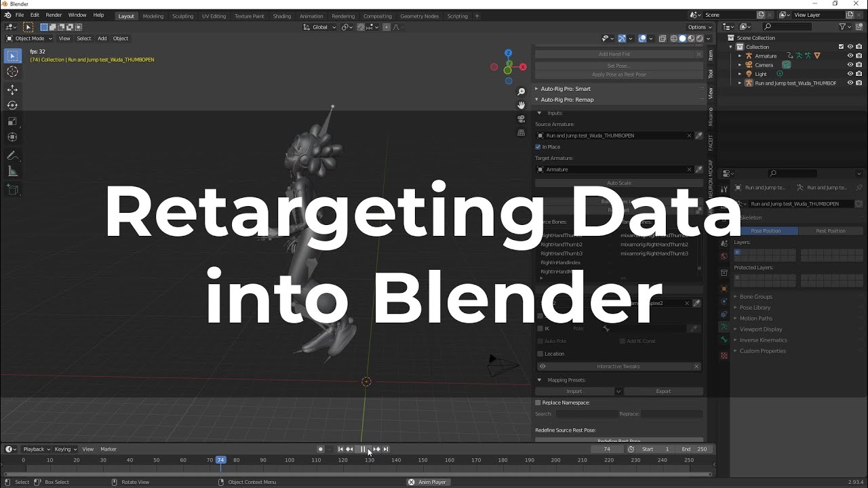Switch perspective/orthographic grid icon
The image size is (868, 488).
[x=521, y=132]
